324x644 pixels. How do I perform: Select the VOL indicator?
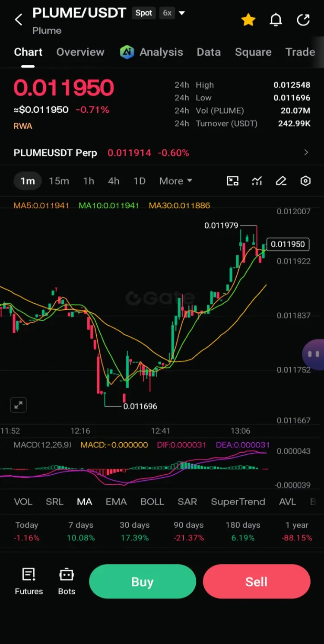(x=23, y=502)
